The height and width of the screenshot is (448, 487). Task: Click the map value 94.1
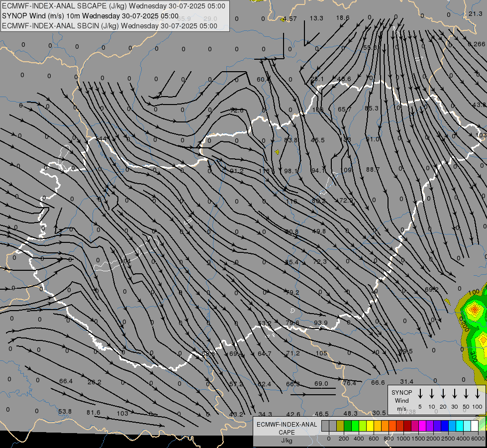318,170
